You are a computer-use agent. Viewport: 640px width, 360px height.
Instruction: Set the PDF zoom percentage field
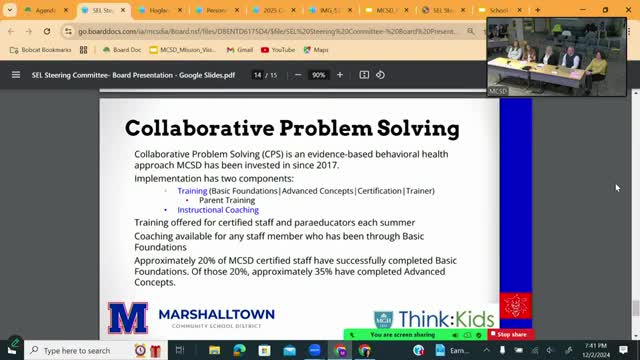click(318, 75)
